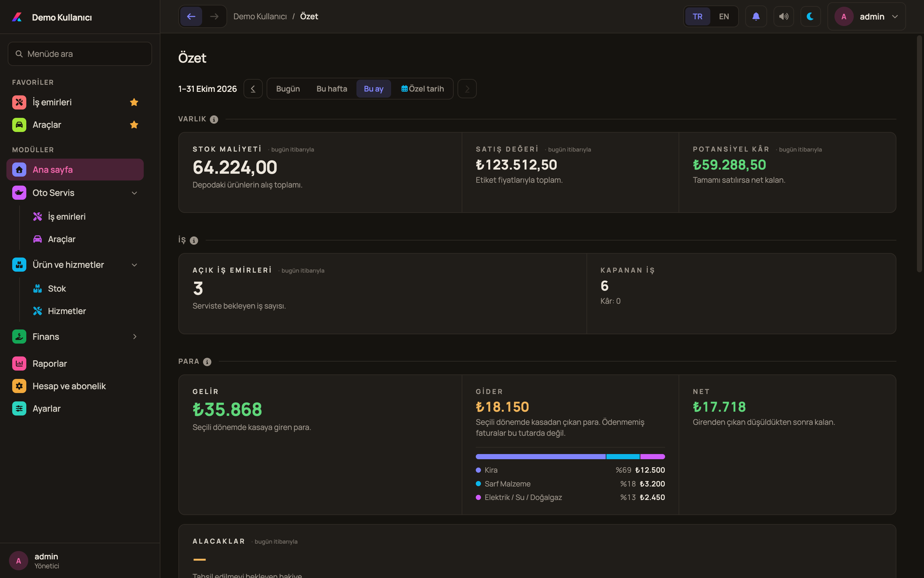Viewport: 924px width, 578px height.
Task: Go to previous date period
Action: [x=253, y=89]
